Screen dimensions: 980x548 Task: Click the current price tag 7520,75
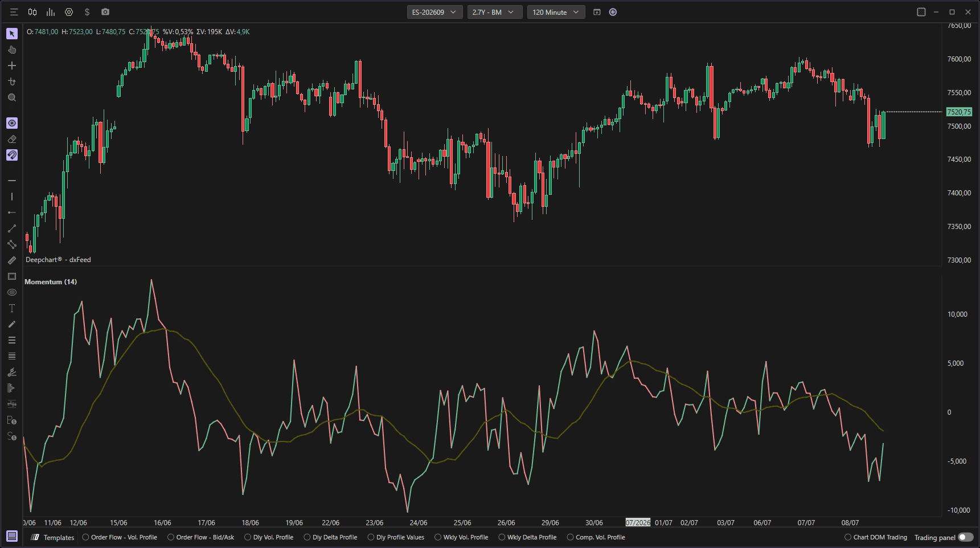click(x=959, y=112)
